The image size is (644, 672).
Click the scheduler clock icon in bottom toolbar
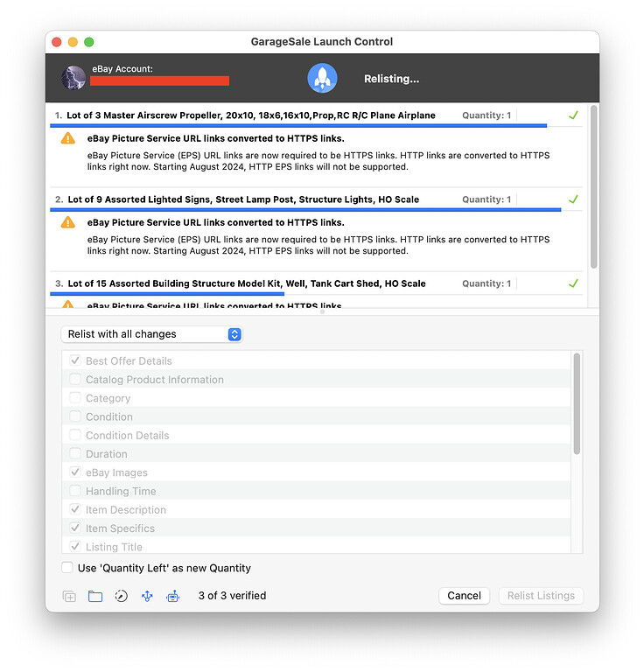[x=122, y=596]
